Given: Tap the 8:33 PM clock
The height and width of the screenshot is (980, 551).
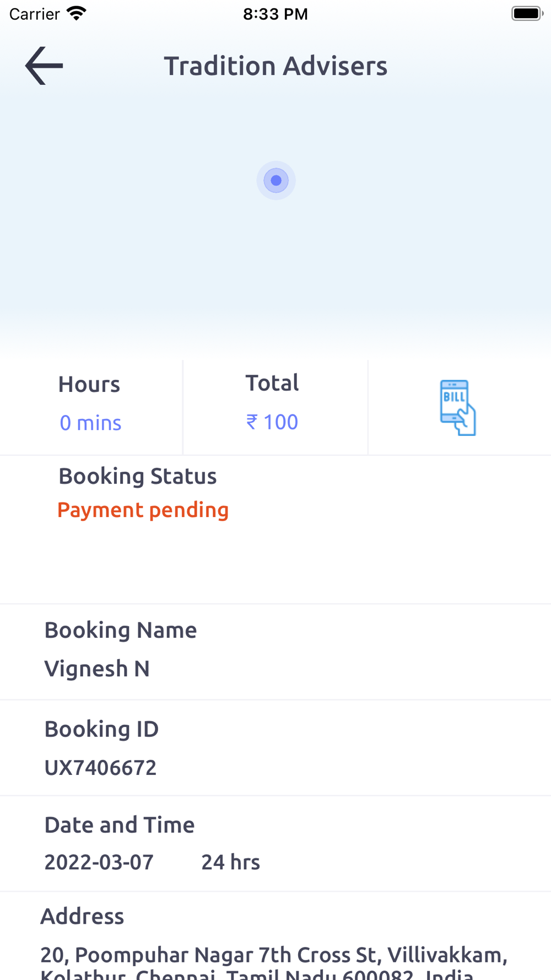Looking at the screenshot, I should point(275,14).
